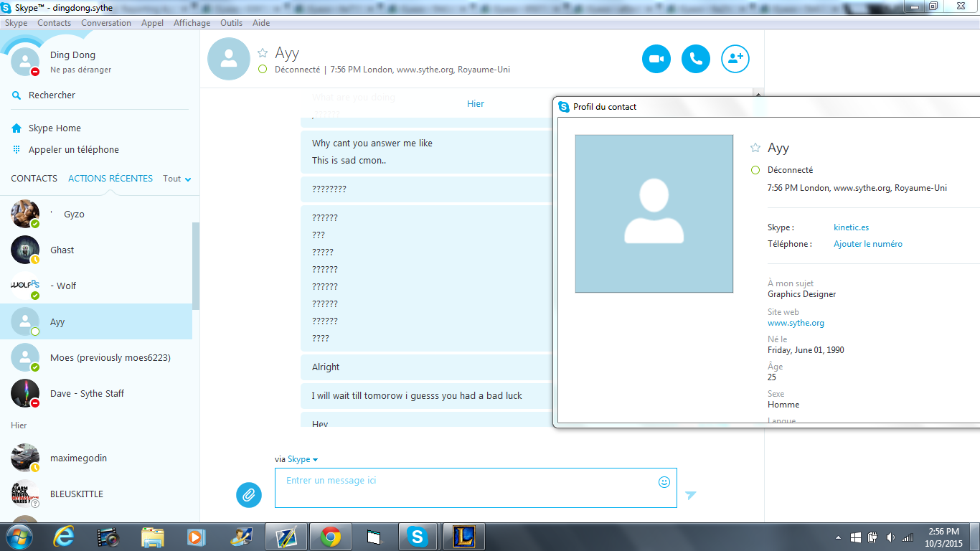Image resolution: width=980 pixels, height=551 pixels.
Task: Expand the Tout filter dropdown
Action: click(x=177, y=179)
